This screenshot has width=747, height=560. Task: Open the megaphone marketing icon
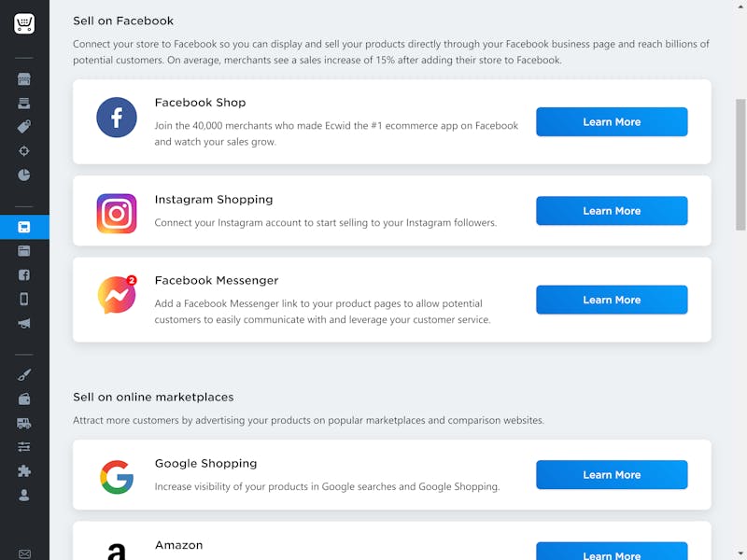(24, 323)
